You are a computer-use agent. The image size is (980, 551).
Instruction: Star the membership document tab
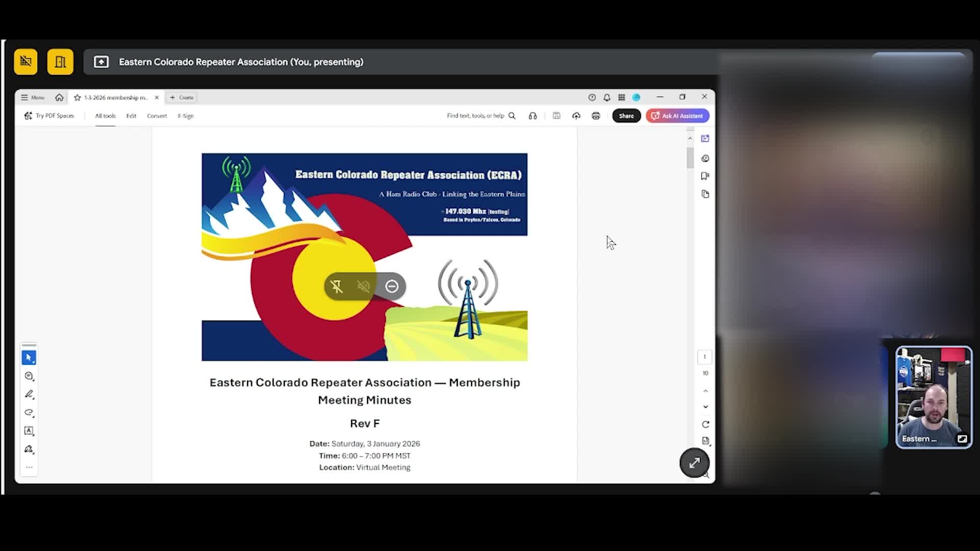[78, 97]
